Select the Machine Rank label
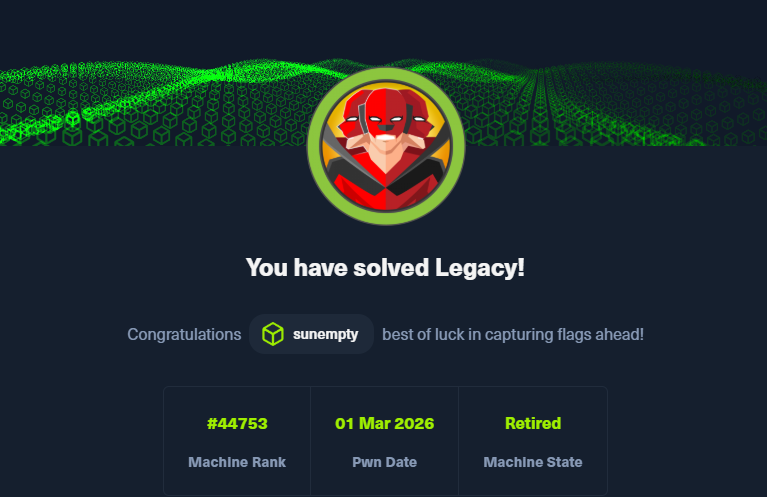Viewport: 767px width, 497px height. [x=237, y=462]
